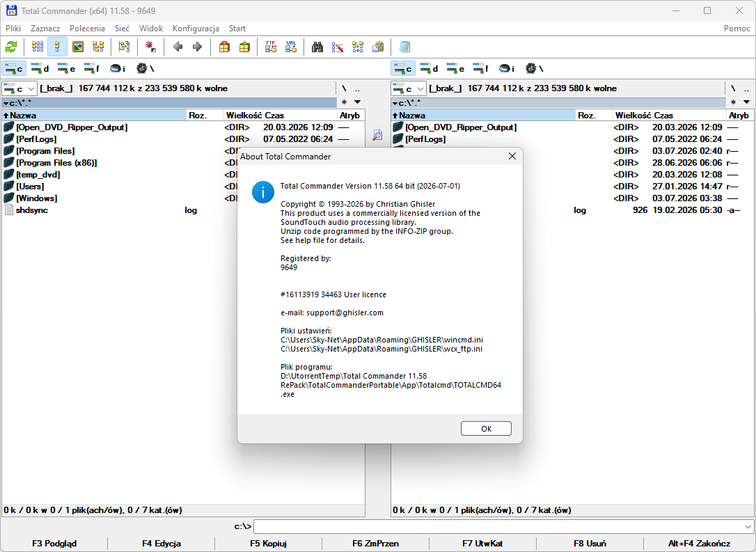Open left panel favorites asterisk button
This screenshot has height=552, width=756.
click(x=345, y=102)
